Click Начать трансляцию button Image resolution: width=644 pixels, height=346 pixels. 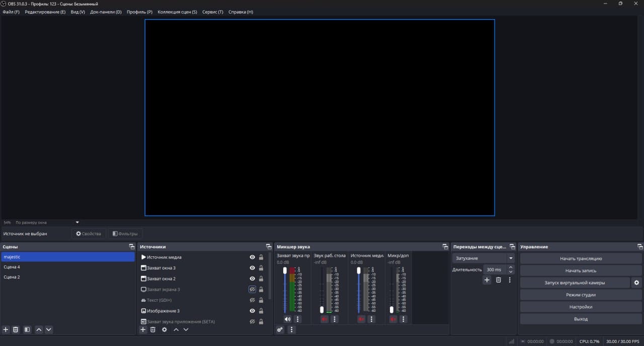581,258
